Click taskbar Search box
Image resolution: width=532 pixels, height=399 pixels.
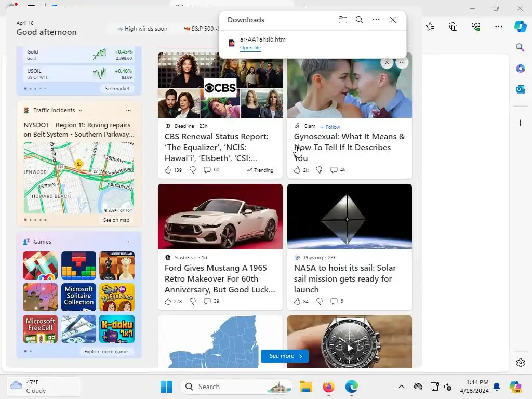tap(236, 387)
